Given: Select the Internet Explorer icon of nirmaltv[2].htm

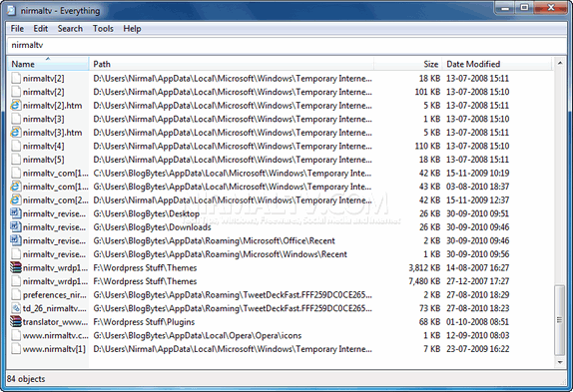Looking at the screenshot, I should coord(15,106).
